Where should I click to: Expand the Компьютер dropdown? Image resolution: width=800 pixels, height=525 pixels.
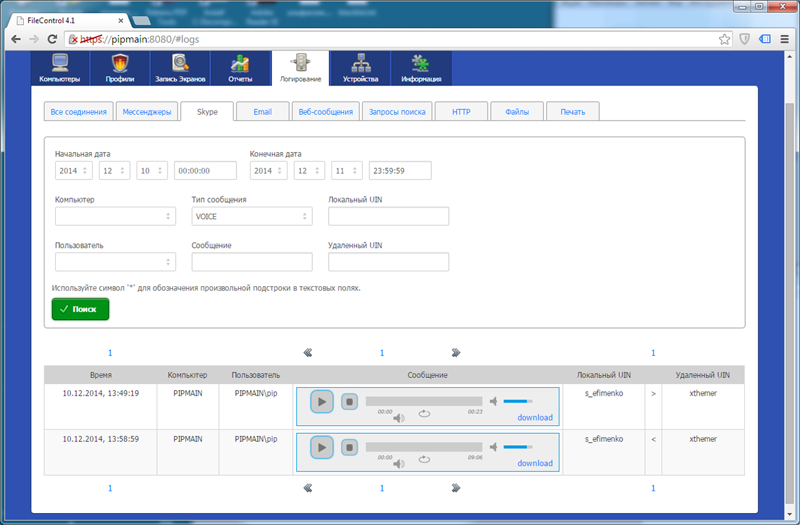pyautogui.click(x=115, y=216)
